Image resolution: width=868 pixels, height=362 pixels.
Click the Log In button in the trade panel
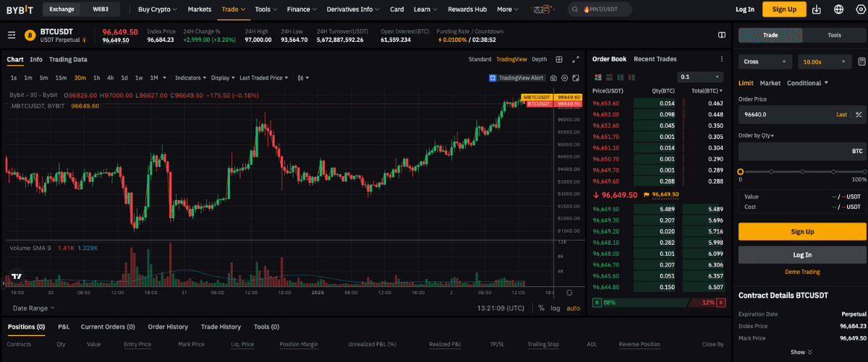(802, 254)
